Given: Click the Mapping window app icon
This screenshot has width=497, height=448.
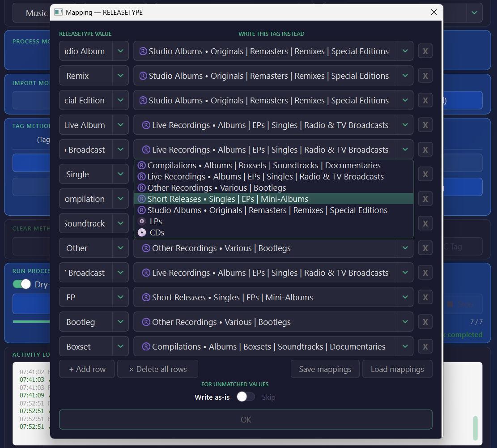Looking at the screenshot, I should click(x=58, y=13).
